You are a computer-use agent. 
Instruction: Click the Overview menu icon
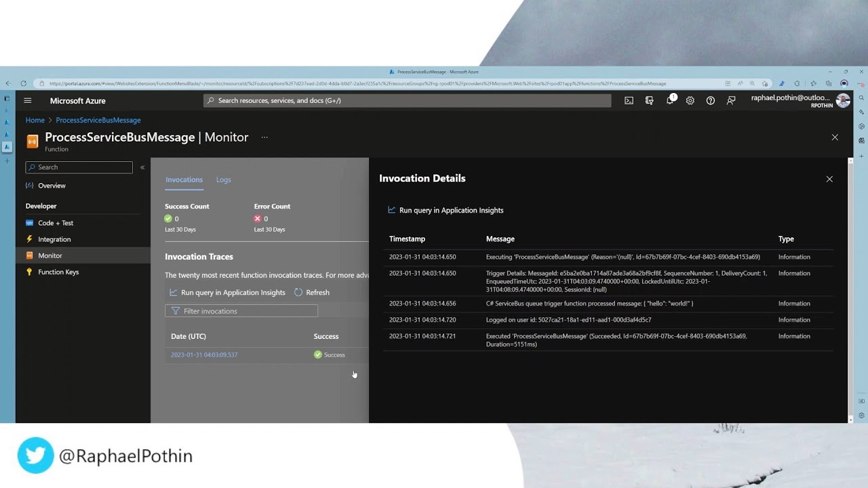pos(29,185)
